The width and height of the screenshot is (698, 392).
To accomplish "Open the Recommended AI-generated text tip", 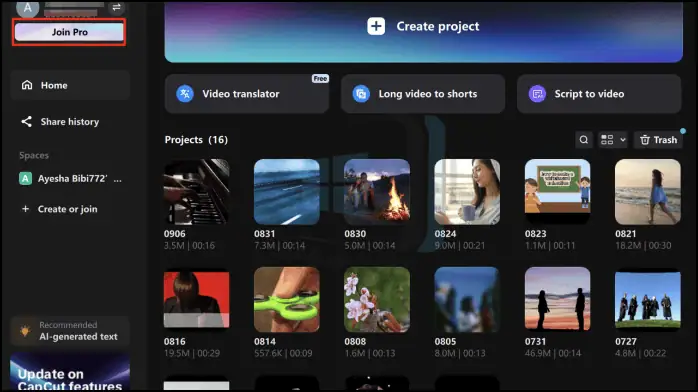I will (70, 331).
